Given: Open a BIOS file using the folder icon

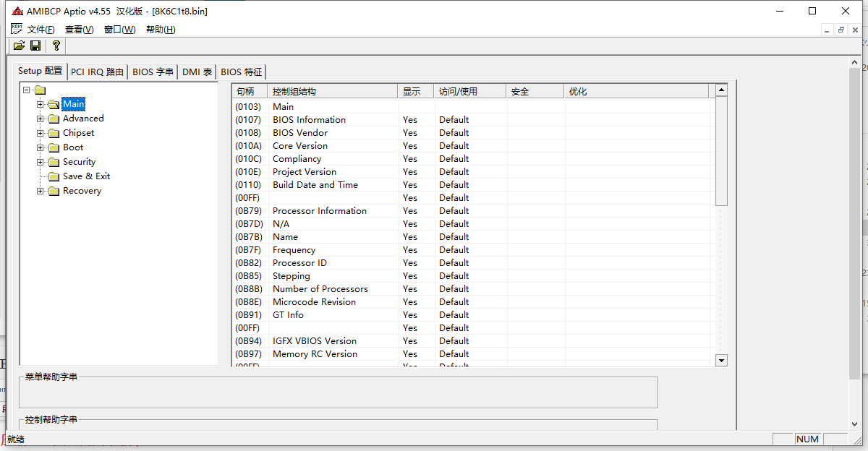Looking at the screenshot, I should coord(18,45).
